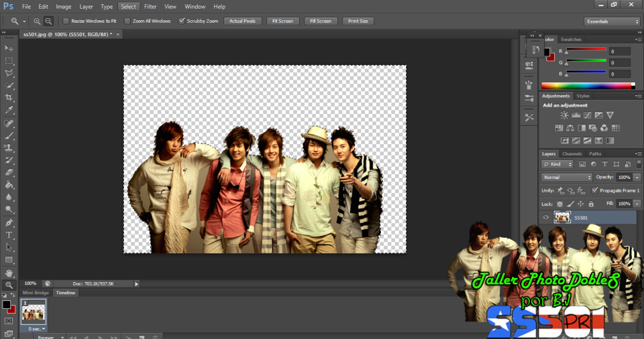Open the Forever looping options dropdown
This screenshot has width=644, height=339.
tap(51, 338)
